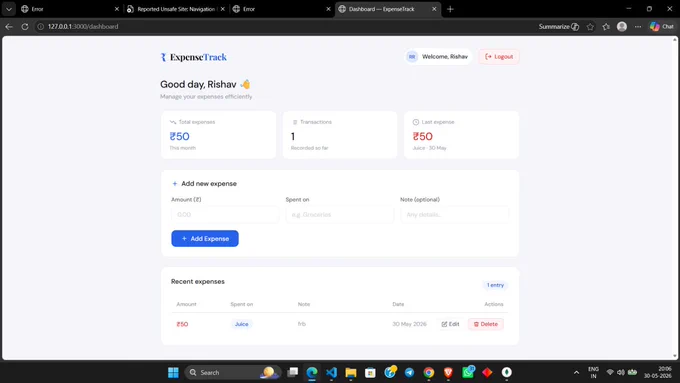Click the Summarize button in toolbar
Screen dimensions: 680x383
559,26
